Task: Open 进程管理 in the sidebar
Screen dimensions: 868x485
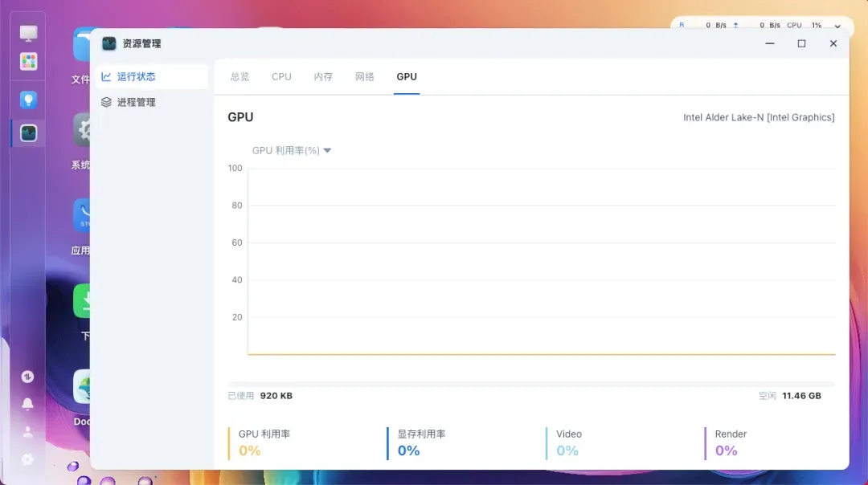Action: 136,103
